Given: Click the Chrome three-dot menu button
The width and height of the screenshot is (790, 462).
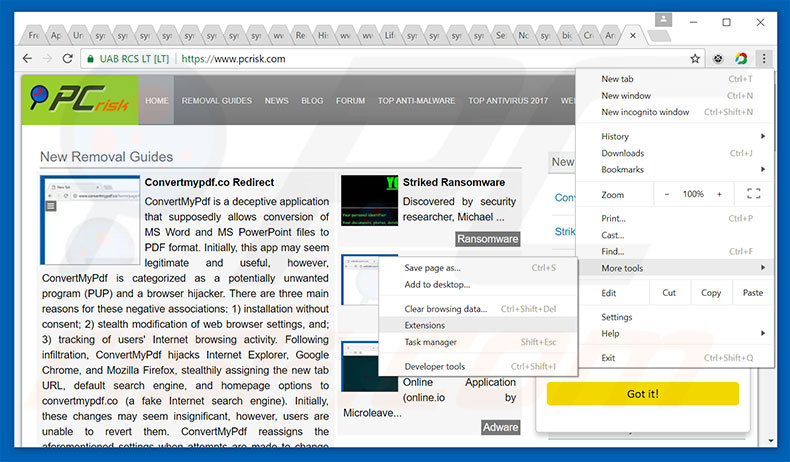Looking at the screenshot, I should point(763,59).
